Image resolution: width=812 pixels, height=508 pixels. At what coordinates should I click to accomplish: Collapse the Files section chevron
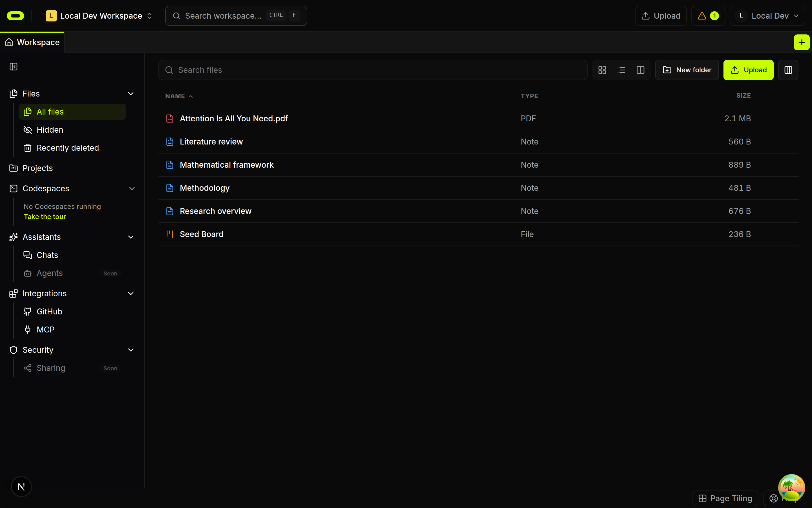tap(131, 94)
